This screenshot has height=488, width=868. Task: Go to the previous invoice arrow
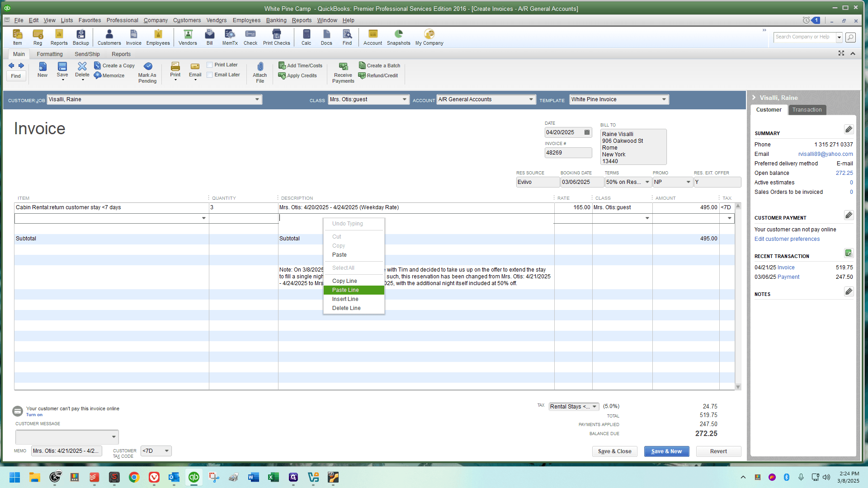pos(11,66)
